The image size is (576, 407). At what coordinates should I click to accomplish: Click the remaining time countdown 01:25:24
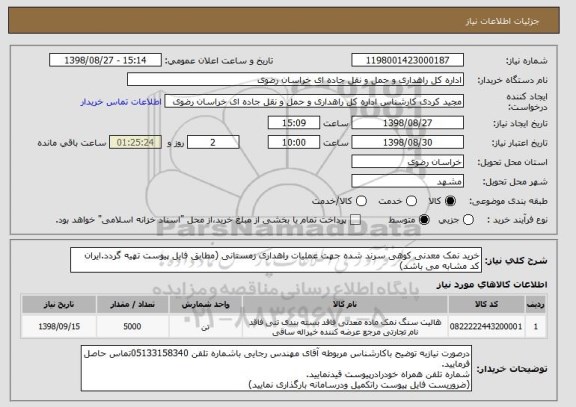point(135,143)
